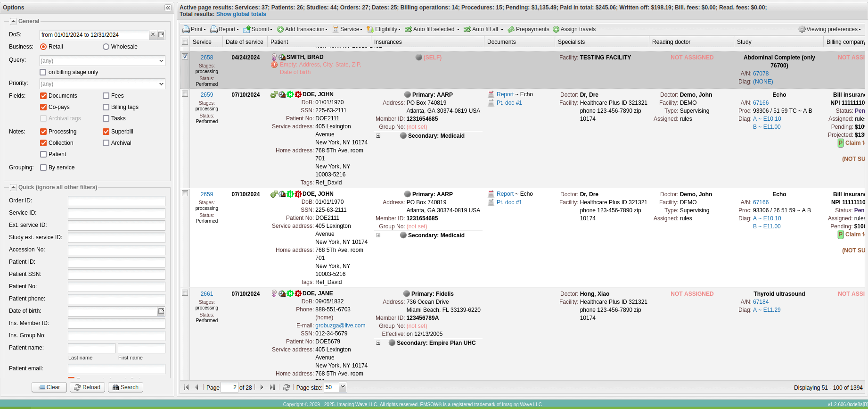Open the Submit menu
This screenshot has height=409, width=868.
tap(258, 29)
